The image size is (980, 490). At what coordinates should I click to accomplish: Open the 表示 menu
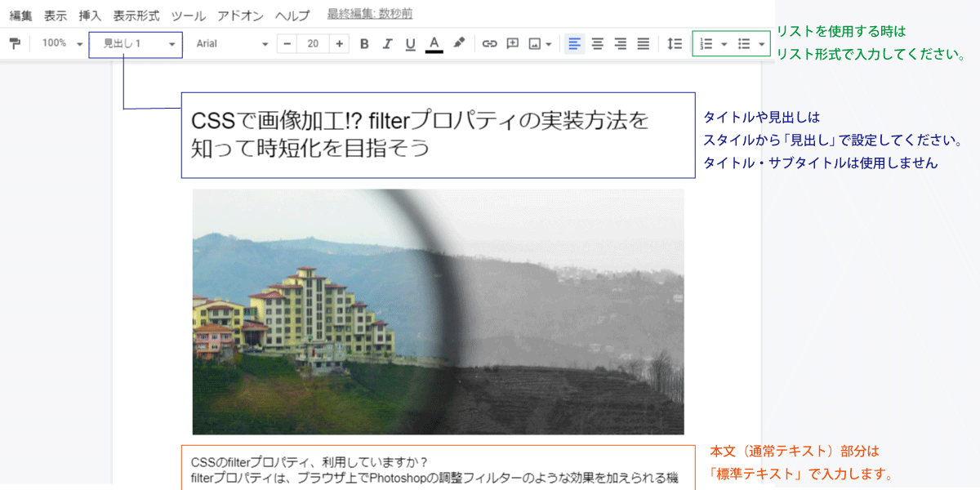pos(56,15)
